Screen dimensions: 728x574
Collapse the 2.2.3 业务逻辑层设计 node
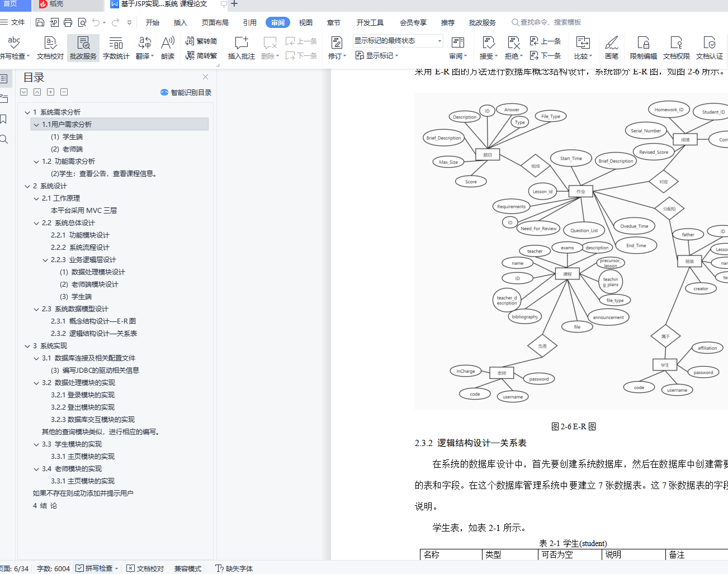(45, 260)
